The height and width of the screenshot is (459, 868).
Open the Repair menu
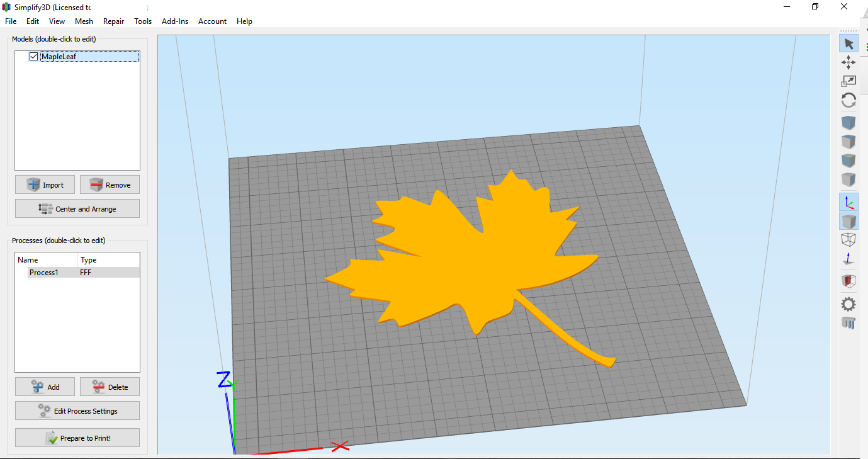pos(113,21)
